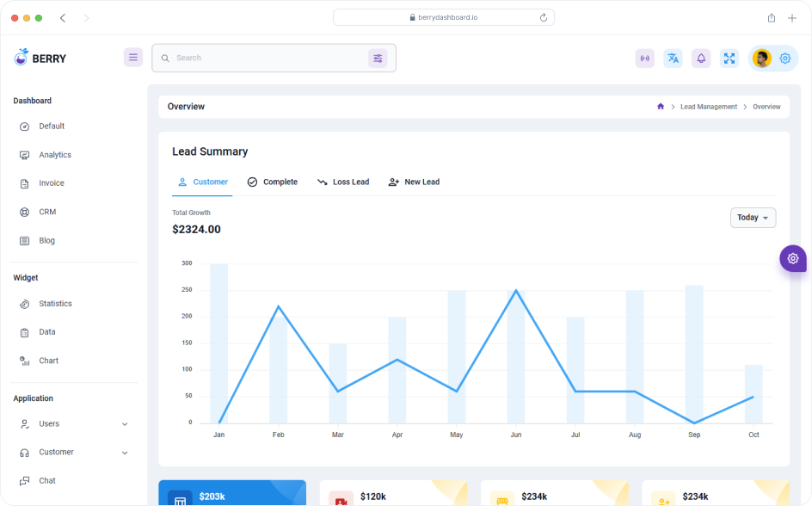Open the CRM section in the sidebar
812x506 pixels.
pyautogui.click(x=47, y=212)
